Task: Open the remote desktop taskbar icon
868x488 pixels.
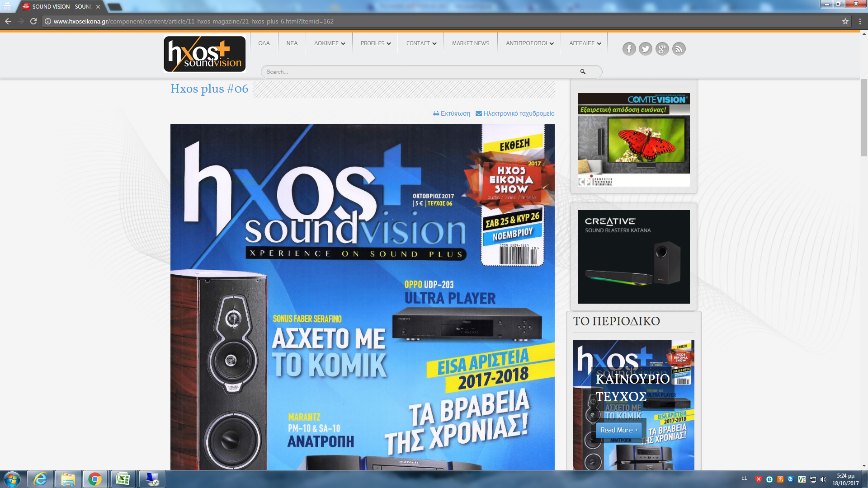Action: pos(152,479)
